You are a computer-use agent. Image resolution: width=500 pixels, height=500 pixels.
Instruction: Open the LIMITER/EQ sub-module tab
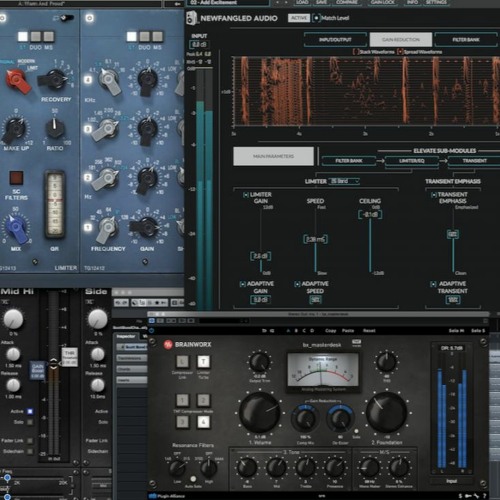click(412, 161)
